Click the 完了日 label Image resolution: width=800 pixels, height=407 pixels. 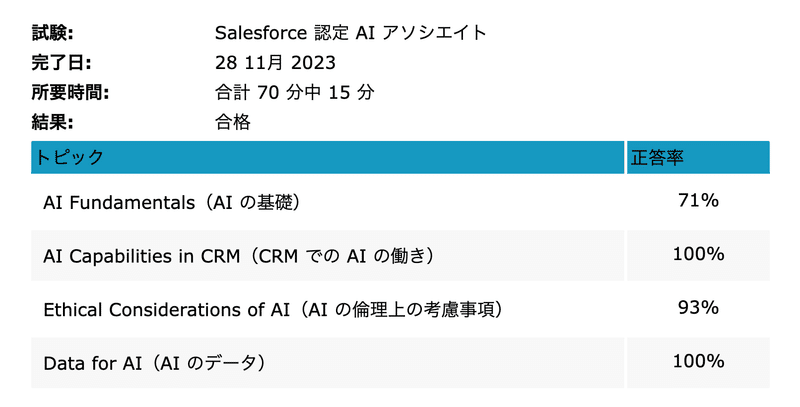60,63
